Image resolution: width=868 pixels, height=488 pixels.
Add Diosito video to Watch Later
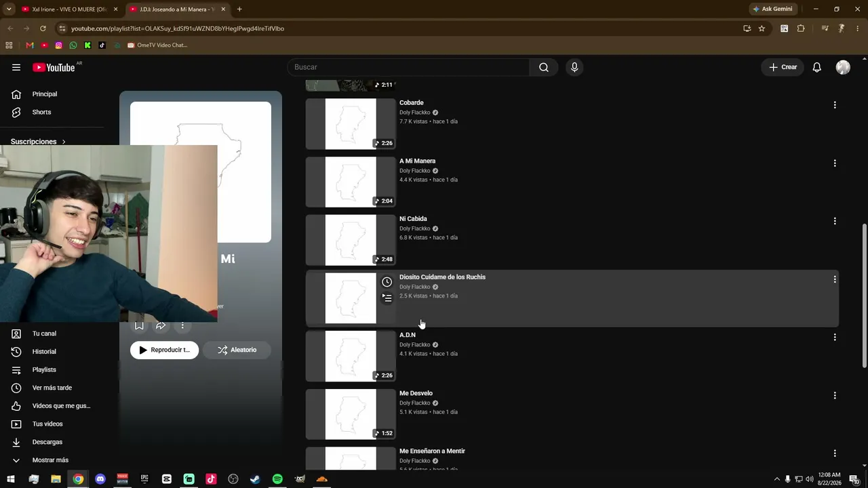pos(387,282)
